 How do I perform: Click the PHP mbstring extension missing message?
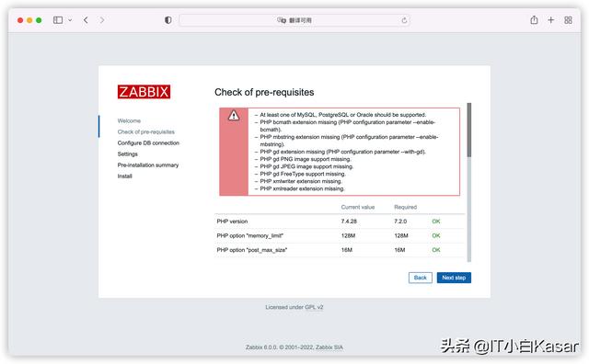pyautogui.click(x=349, y=141)
